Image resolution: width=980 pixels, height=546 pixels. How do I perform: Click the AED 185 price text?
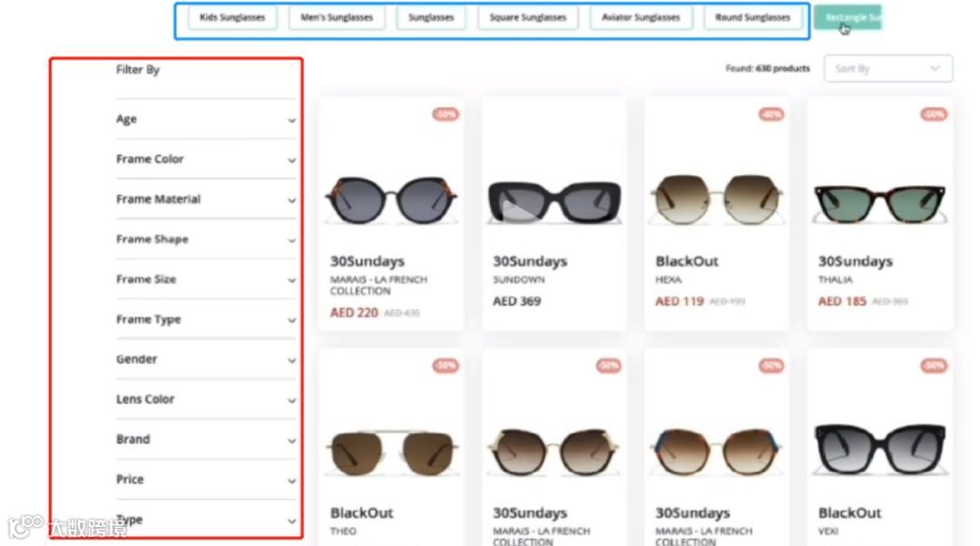[x=842, y=301]
